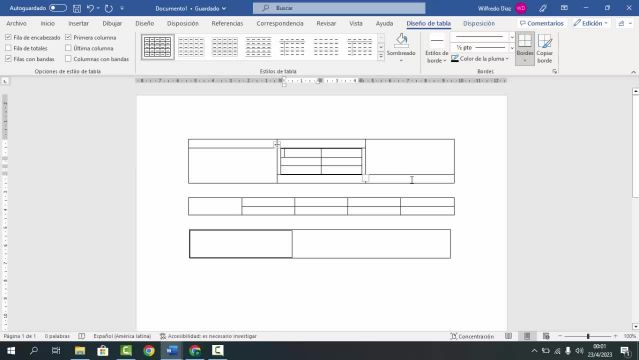Screen dimensions: 639x360
Task: Check Última columna
Action: pyautogui.click(x=68, y=48)
